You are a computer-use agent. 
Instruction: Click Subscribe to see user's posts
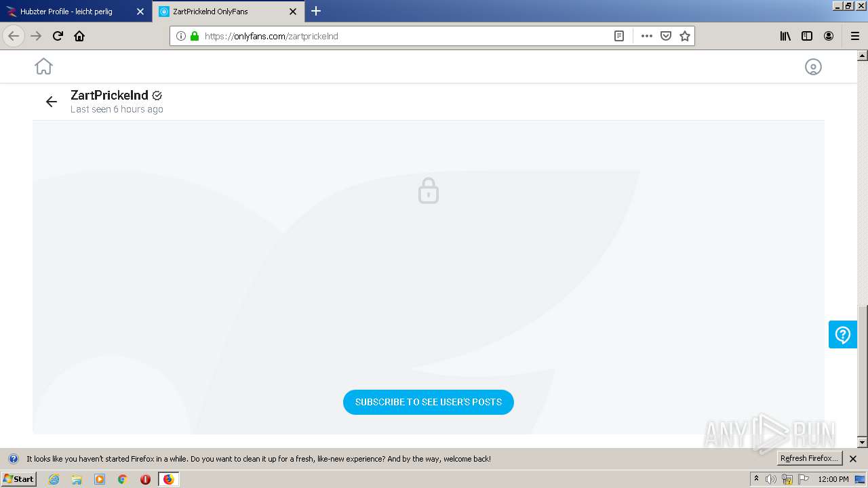coord(429,402)
